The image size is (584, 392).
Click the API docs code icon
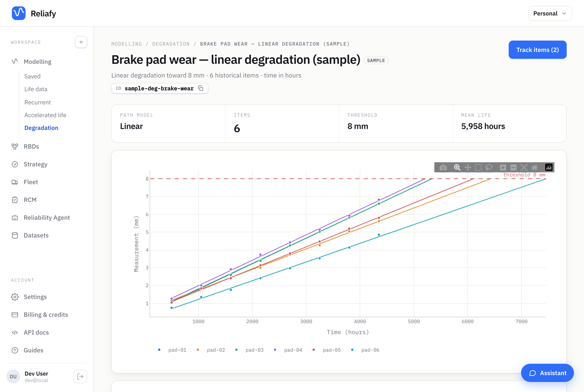[x=15, y=332]
